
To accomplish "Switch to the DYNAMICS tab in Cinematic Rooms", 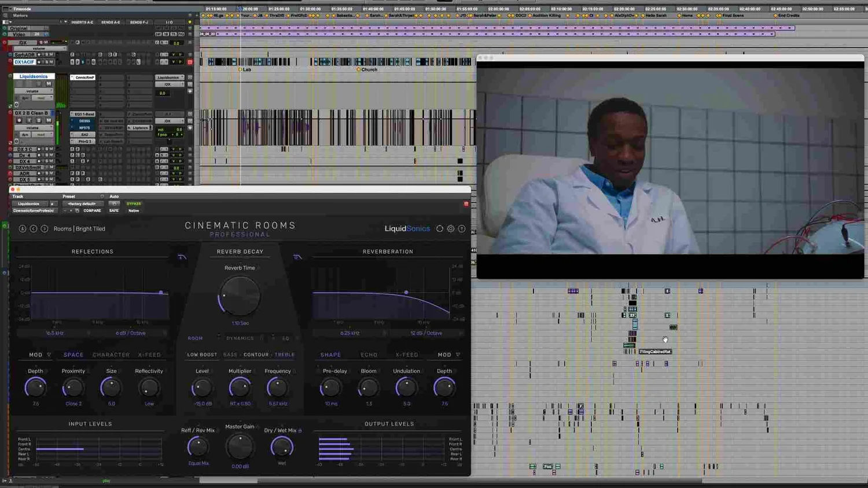I will (x=240, y=338).
